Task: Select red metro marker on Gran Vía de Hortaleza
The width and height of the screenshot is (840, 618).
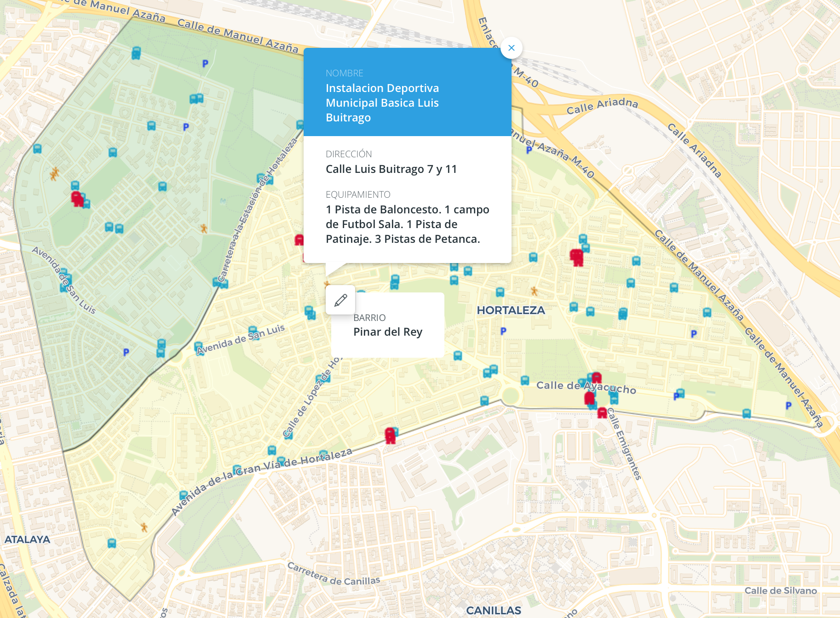Action: (390, 435)
